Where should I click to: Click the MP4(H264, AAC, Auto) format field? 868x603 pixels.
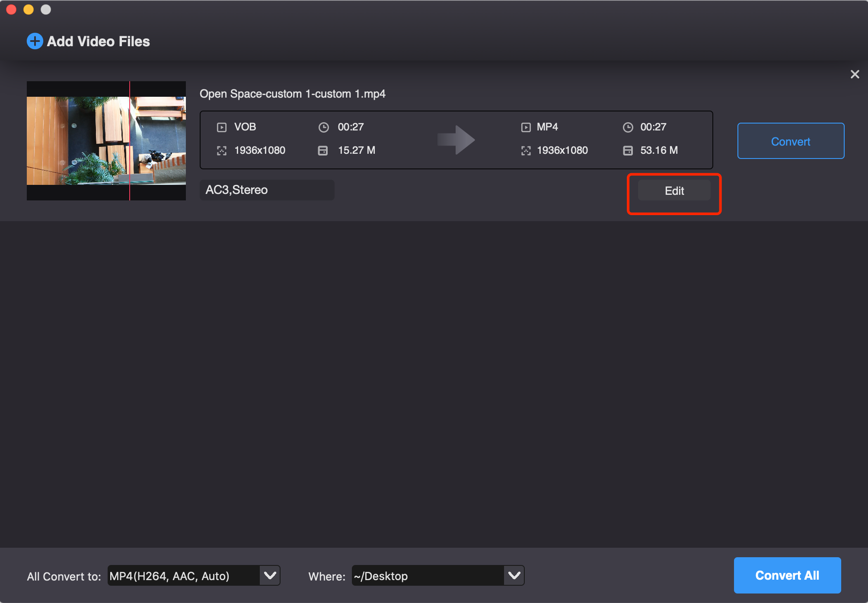(184, 576)
